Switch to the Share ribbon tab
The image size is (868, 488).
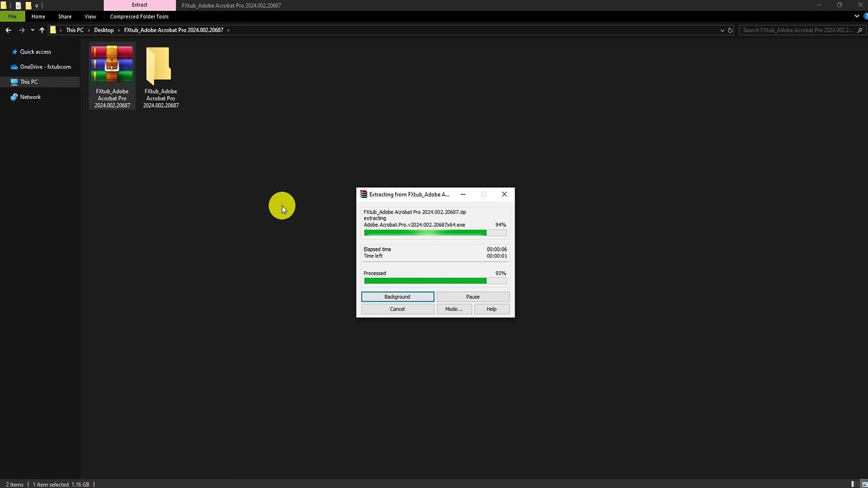click(64, 16)
